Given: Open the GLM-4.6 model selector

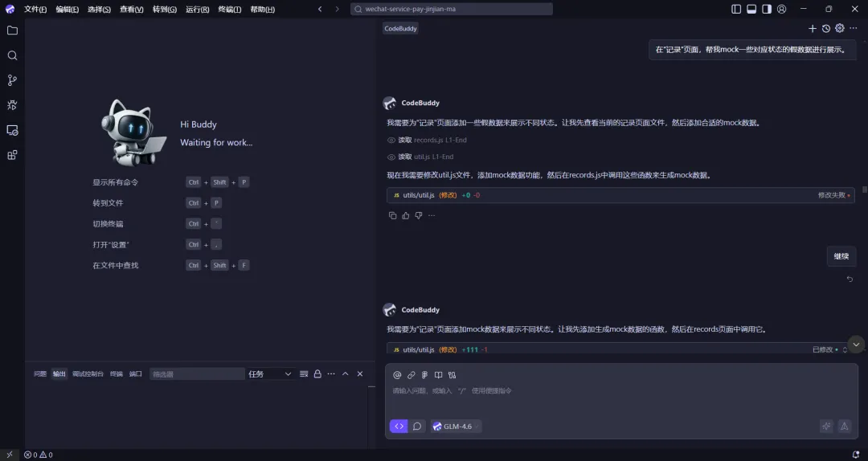Looking at the screenshot, I should [x=457, y=426].
